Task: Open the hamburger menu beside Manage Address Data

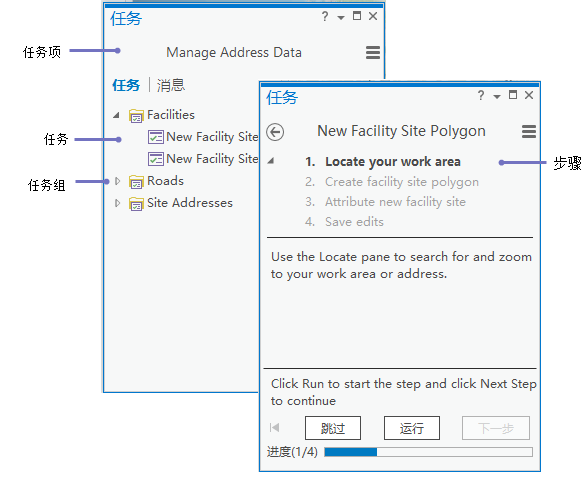Action: (x=373, y=52)
